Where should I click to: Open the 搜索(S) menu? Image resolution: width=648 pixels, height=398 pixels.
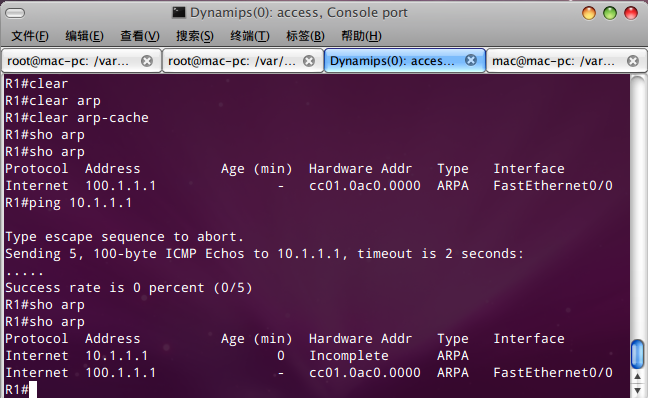(x=195, y=36)
